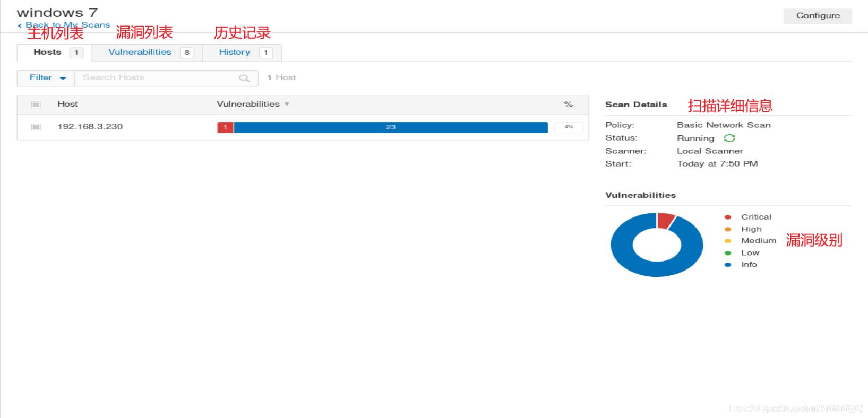868x418 pixels.
Task: Click the Local Scanner value
Action: click(710, 151)
